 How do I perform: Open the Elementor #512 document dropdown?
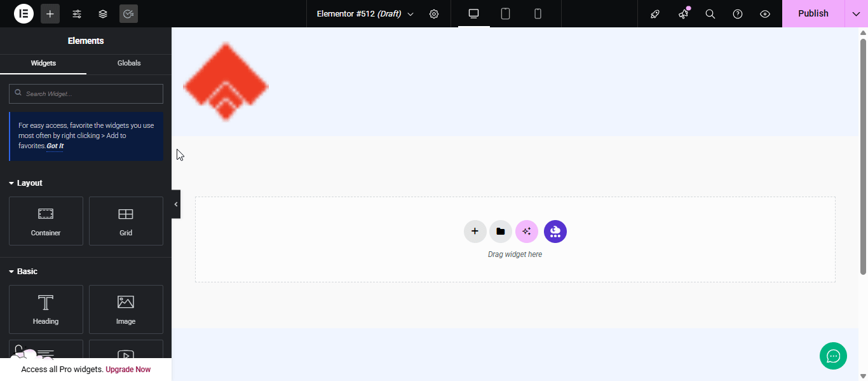coord(365,14)
